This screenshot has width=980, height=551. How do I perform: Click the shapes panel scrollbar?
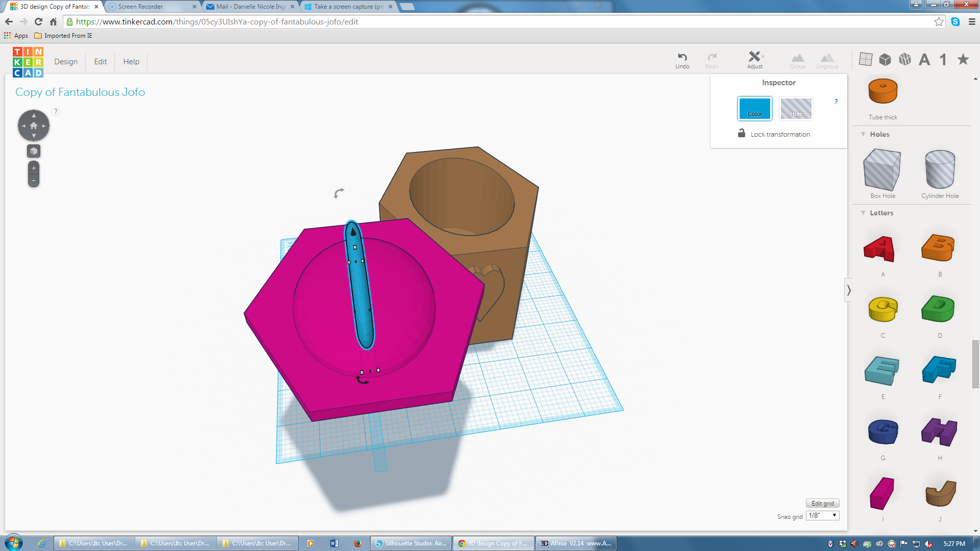pyautogui.click(x=975, y=364)
